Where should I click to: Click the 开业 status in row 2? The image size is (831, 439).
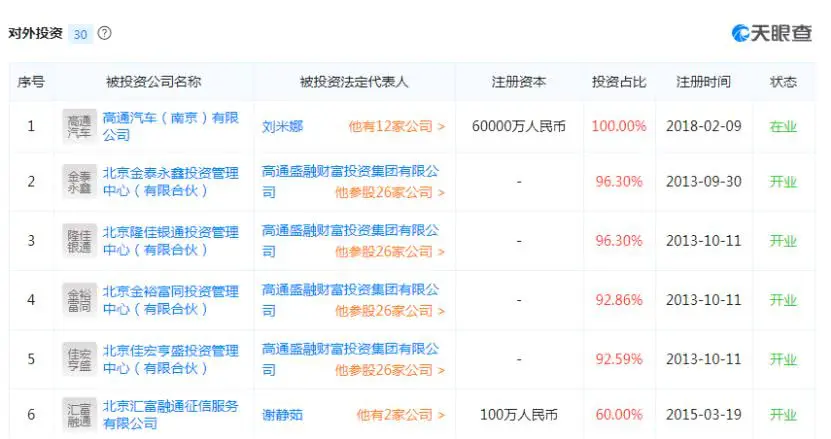(783, 182)
